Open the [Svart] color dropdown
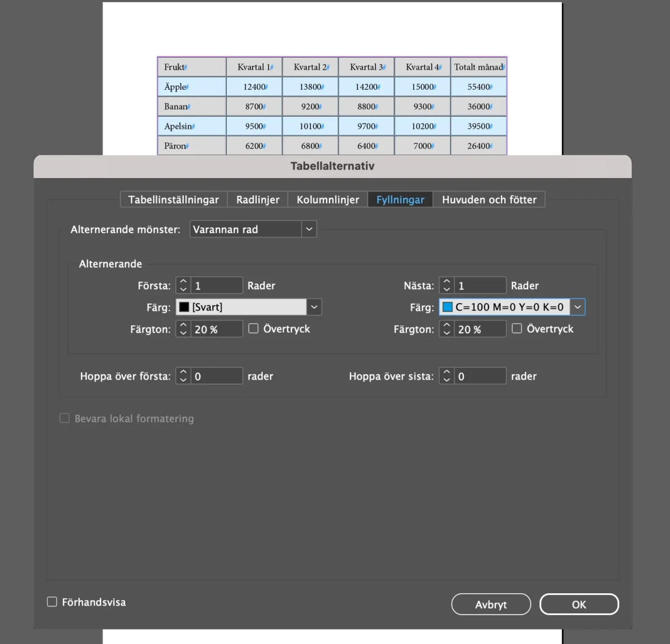Image resolution: width=670 pixels, height=644 pixels. pyautogui.click(x=314, y=307)
